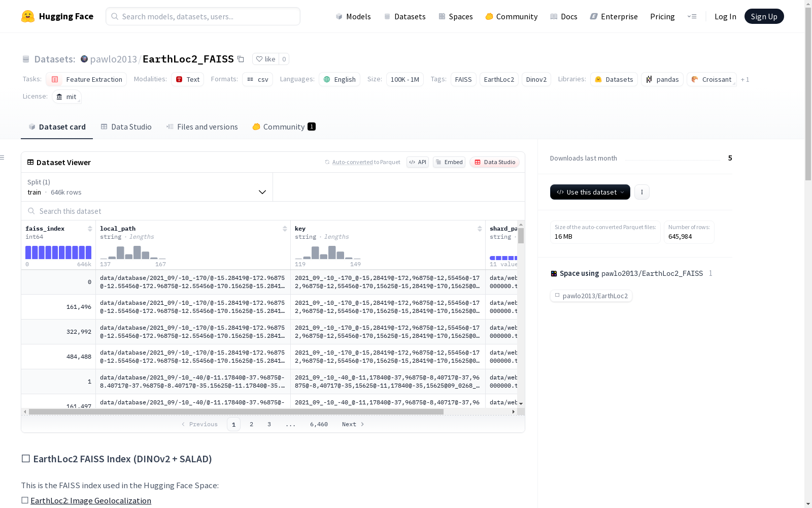Image resolution: width=812 pixels, height=508 pixels.
Task: Click the key lengths histogram
Action: 328,252
